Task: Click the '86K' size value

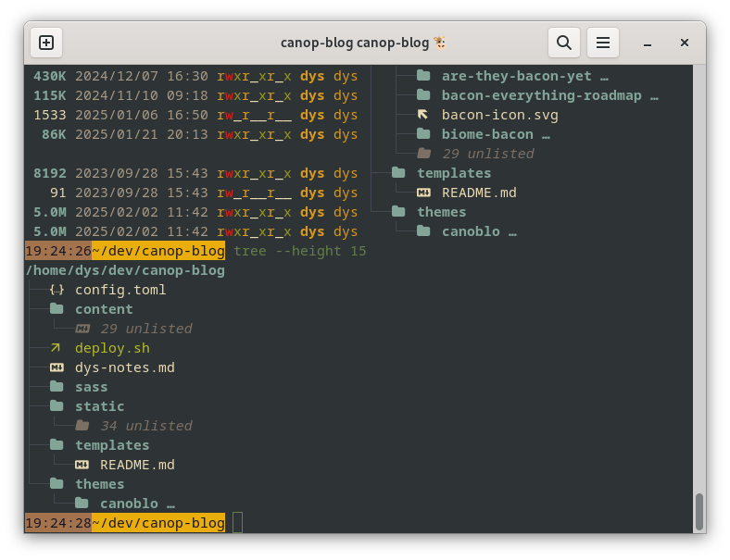Action: pyautogui.click(x=54, y=134)
